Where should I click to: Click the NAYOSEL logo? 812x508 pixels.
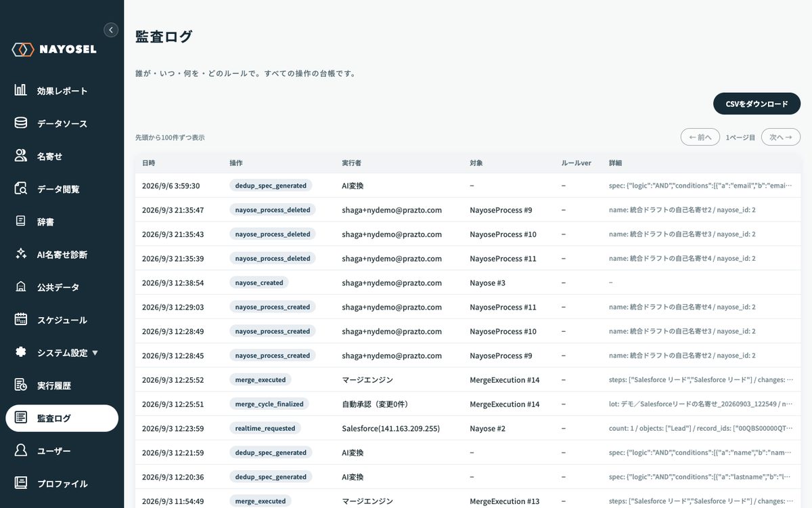click(54, 49)
